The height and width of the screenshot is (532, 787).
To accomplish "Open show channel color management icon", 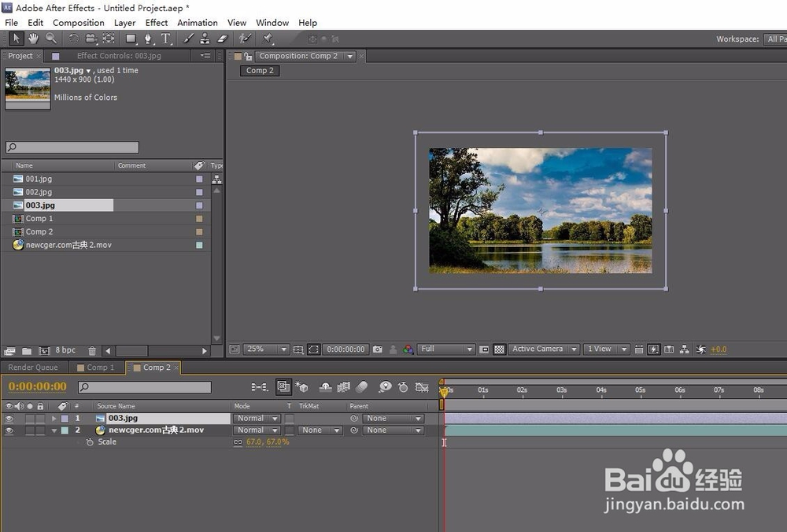I will pos(408,349).
